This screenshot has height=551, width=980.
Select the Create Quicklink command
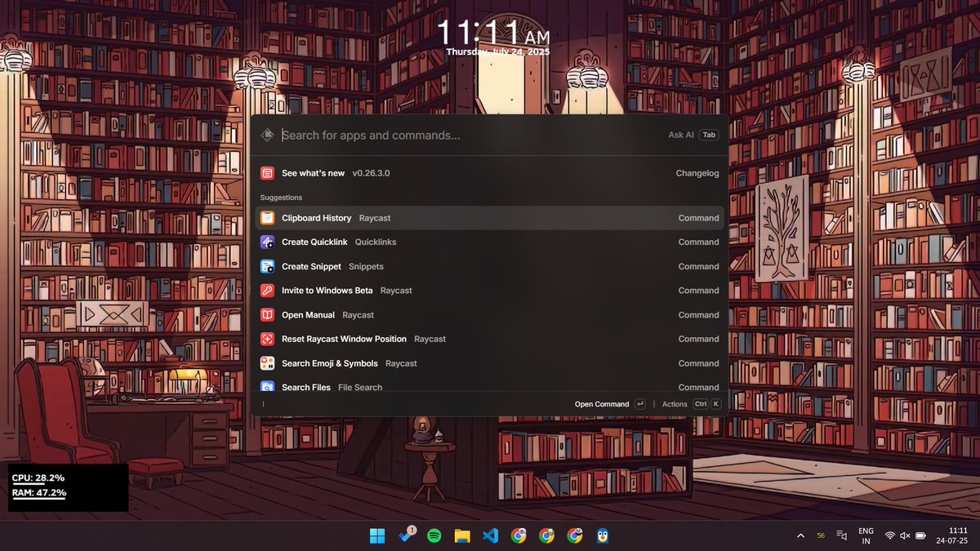tap(489, 242)
